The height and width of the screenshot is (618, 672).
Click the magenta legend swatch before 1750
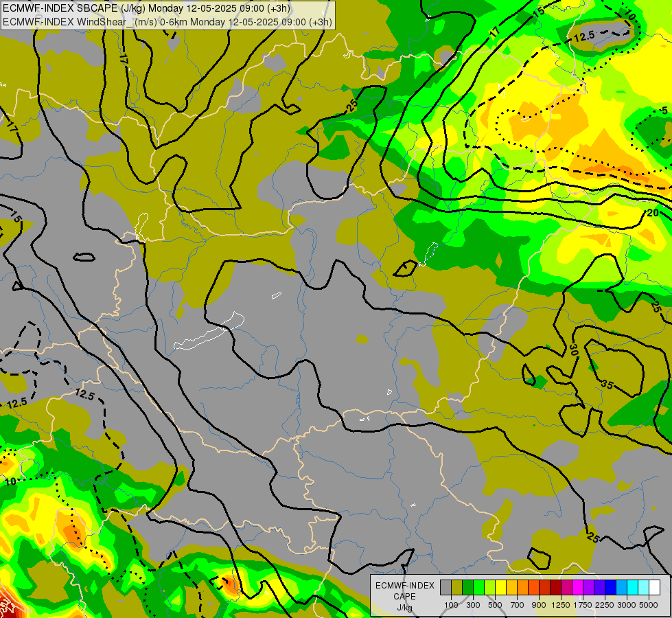pos(578,587)
